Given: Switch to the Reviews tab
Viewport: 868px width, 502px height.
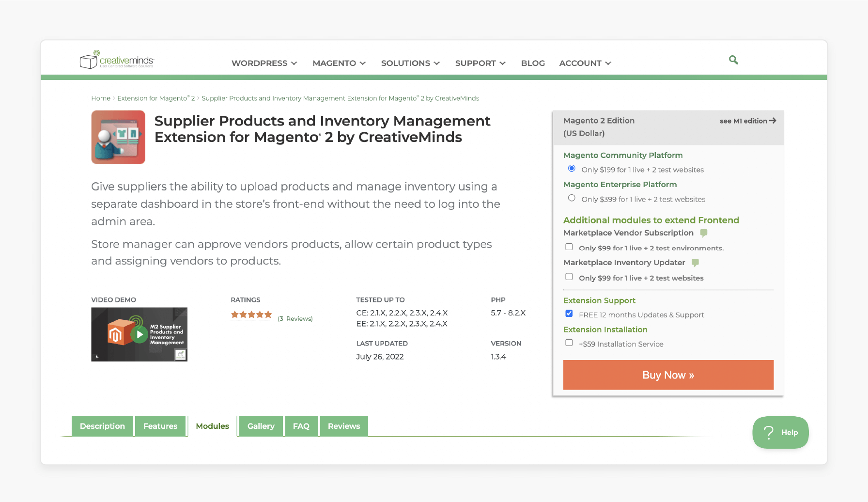Looking at the screenshot, I should (x=344, y=426).
